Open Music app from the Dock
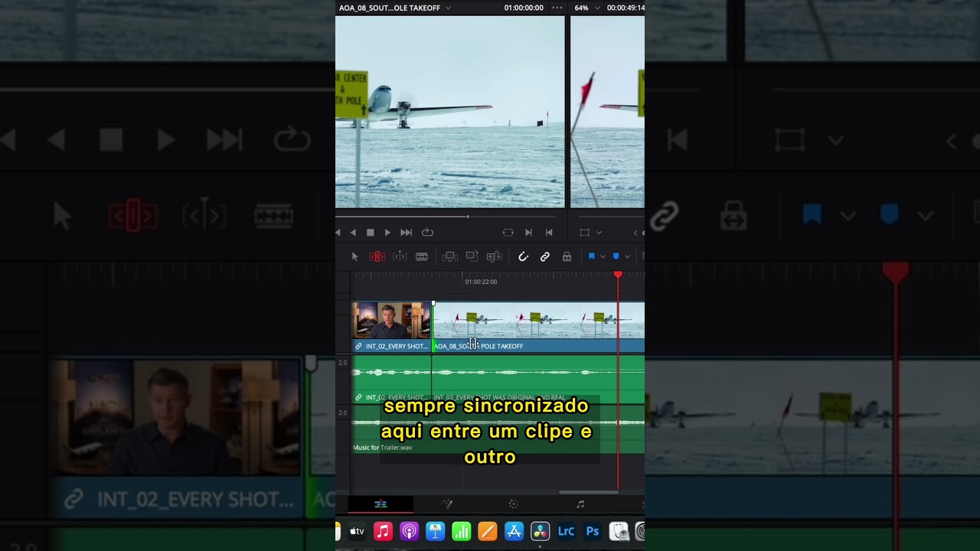 384,531
